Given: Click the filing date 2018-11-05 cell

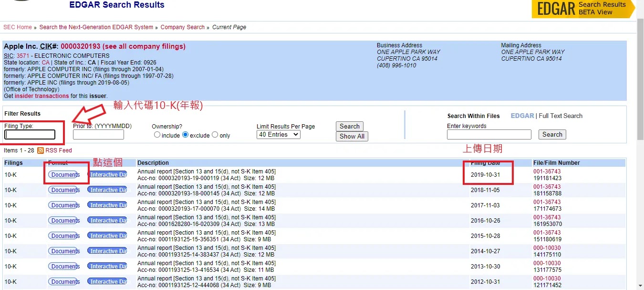Looking at the screenshot, I should (x=485, y=190).
